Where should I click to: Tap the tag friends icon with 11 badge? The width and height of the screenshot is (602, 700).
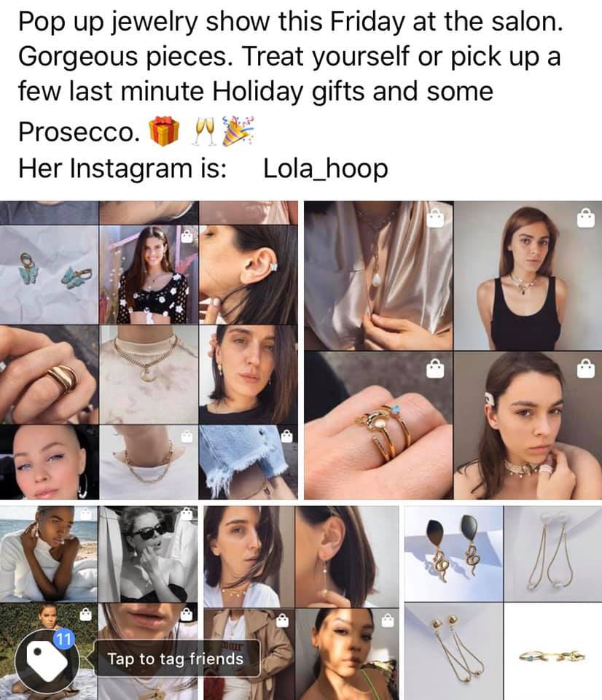coord(47,661)
